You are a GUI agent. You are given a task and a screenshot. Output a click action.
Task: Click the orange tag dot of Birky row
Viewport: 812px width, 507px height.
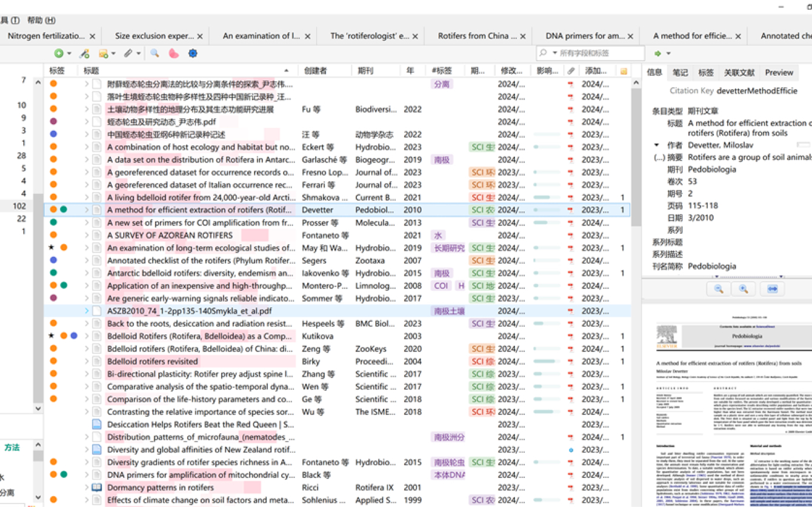tap(53, 361)
